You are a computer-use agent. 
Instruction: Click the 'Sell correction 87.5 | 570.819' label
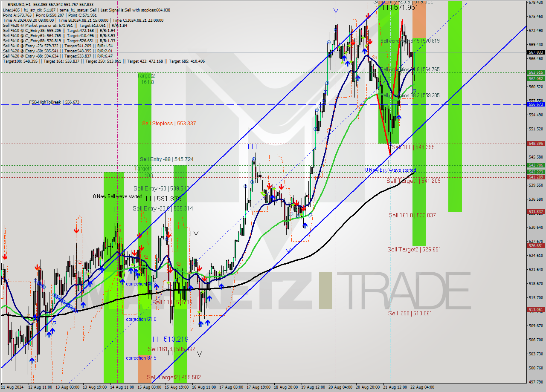point(410,41)
